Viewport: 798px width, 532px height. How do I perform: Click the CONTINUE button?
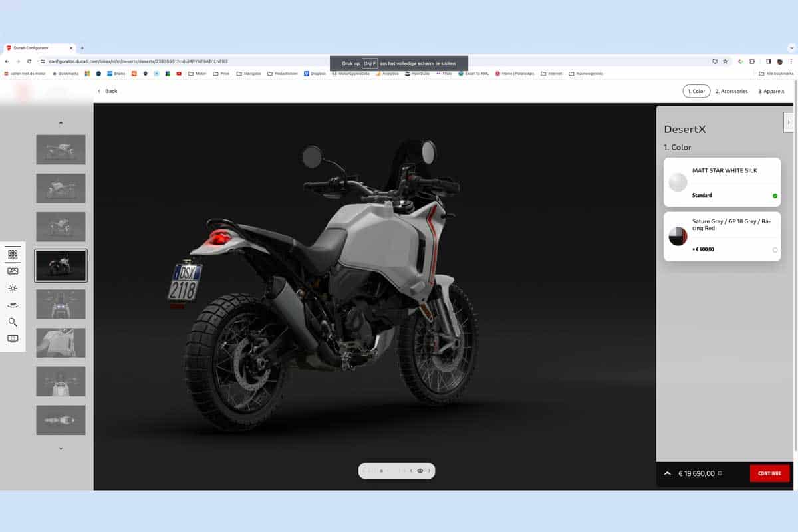click(769, 473)
